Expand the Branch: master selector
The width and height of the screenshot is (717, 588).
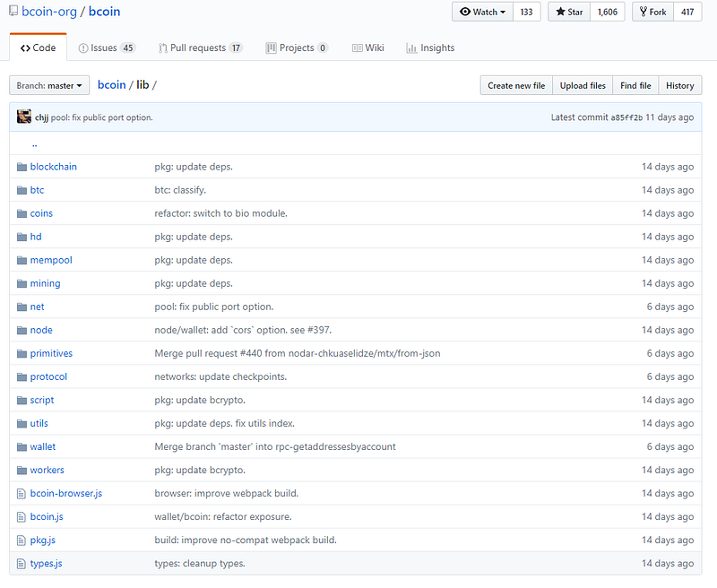[x=49, y=86]
